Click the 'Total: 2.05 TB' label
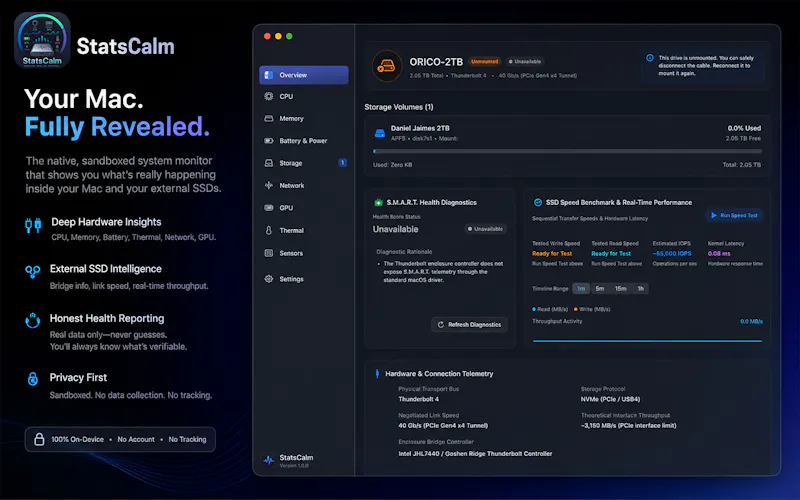This screenshot has width=800, height=500. point(741,165)
